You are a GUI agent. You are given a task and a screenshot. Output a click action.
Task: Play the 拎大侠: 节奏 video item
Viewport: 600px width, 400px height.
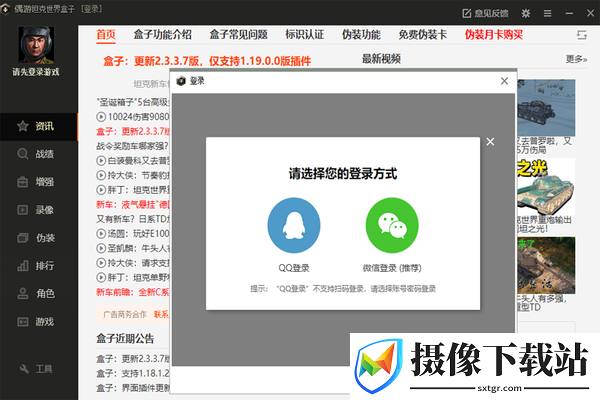tap(132, 175)
